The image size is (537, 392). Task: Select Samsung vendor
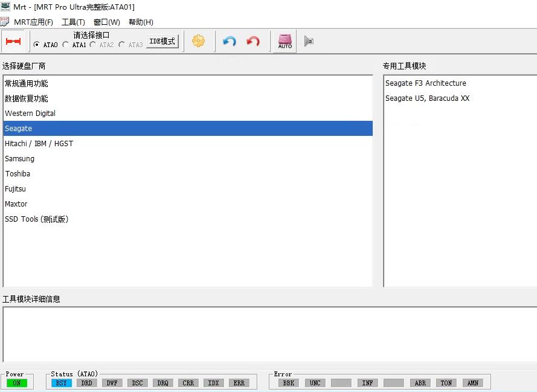coord(188,158)
